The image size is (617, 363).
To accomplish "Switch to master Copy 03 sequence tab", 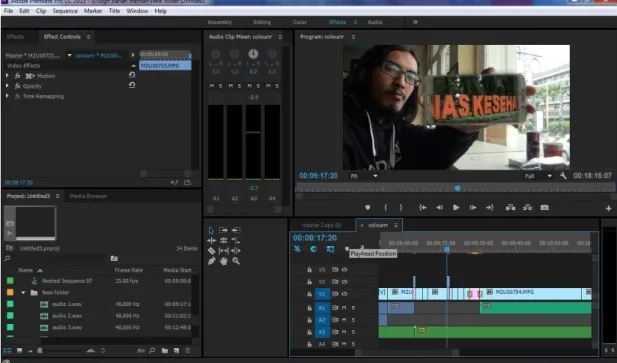I will coord(321,225).
